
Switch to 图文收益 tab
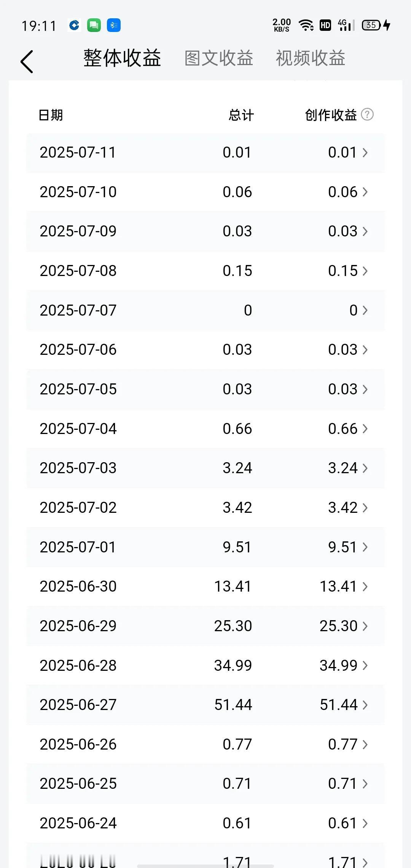click(x=219, y=58)
